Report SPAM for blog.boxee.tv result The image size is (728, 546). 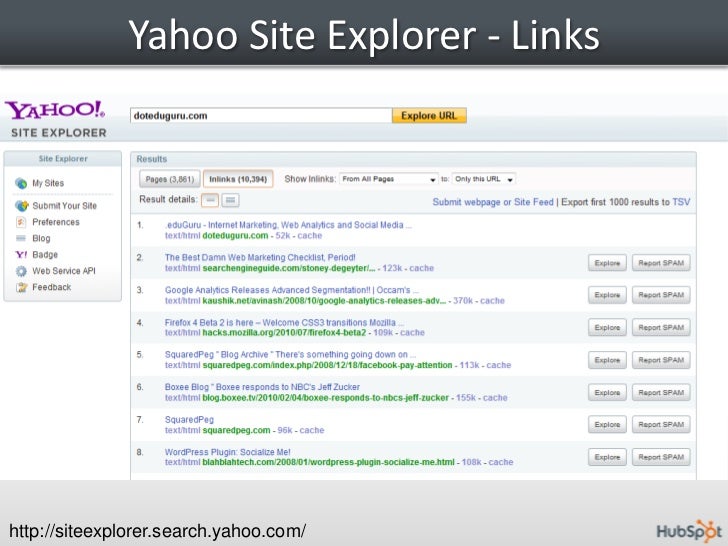coord(661,392)
